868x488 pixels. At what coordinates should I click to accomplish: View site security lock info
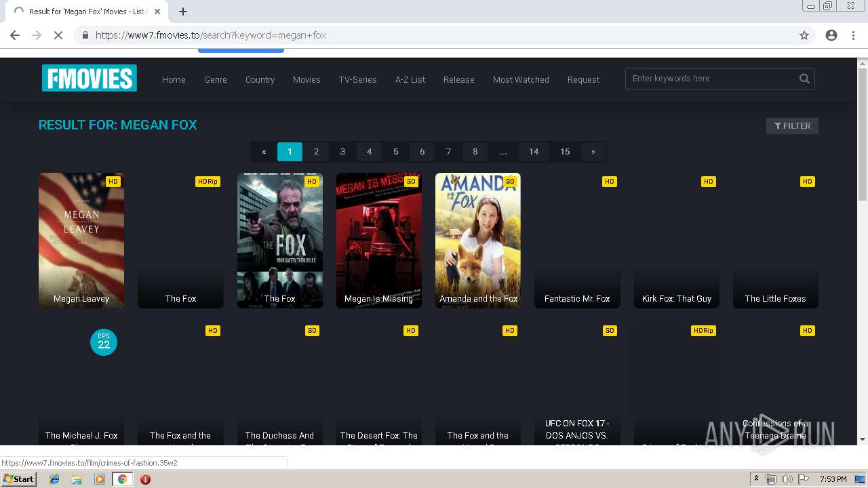(x=85, y=35)
